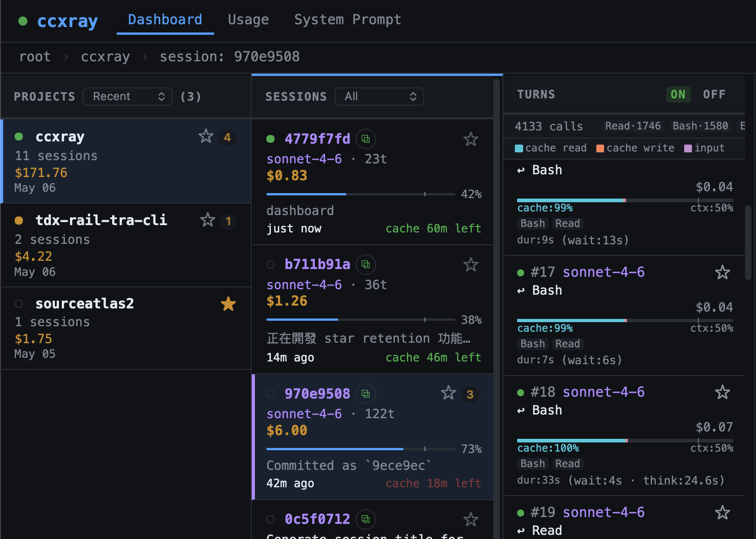The width and height of the screenshot is (756, 539).
Task: Switch to the Usage tab
Action: (x=248, y=20)
